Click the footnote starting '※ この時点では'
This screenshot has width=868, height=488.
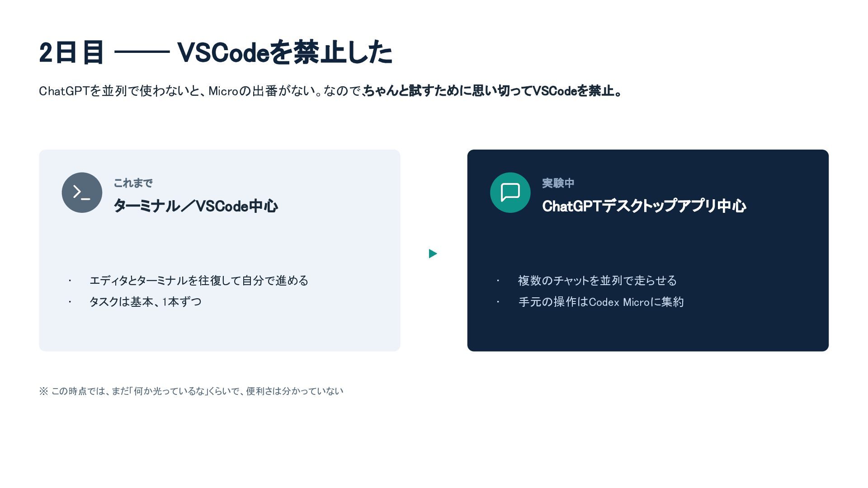click(191, 391)
